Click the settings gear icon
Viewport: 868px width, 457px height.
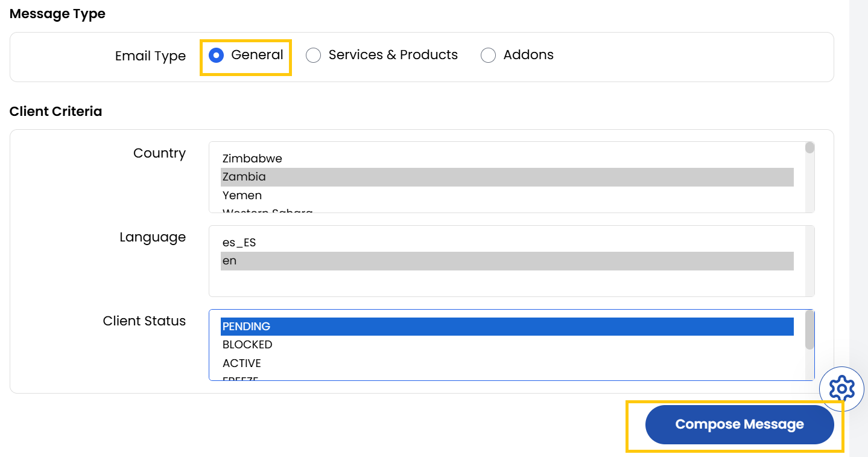(x=841, y=388)
